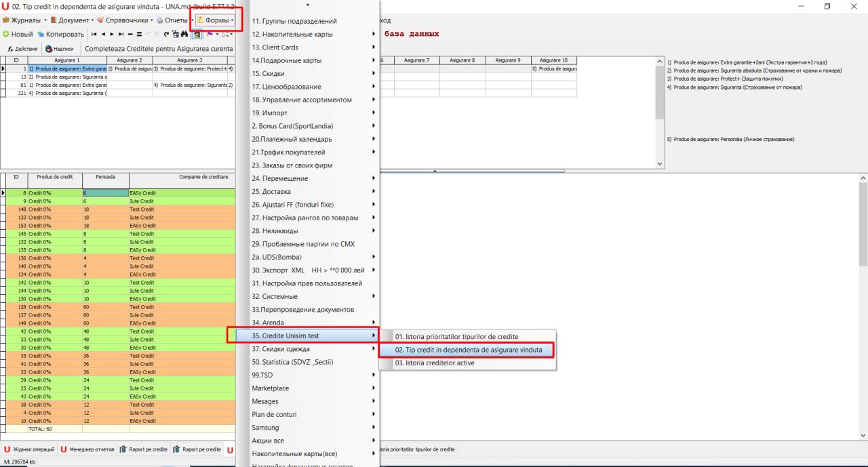Select the credit row with ID 148

pos(120,209)
